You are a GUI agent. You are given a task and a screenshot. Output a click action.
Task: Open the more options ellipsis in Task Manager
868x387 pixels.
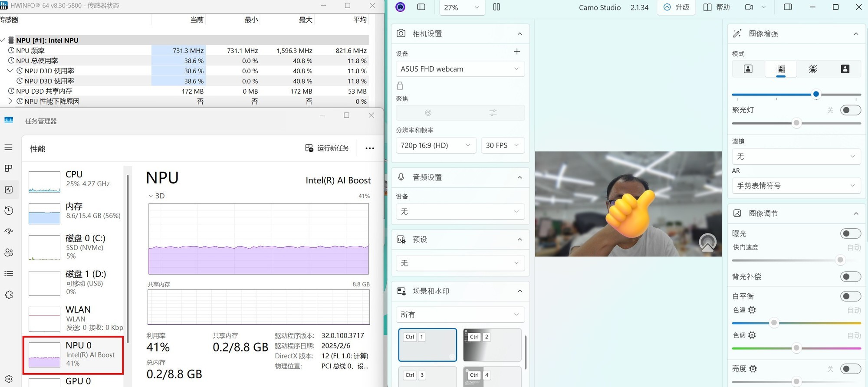tap(370, 148)
